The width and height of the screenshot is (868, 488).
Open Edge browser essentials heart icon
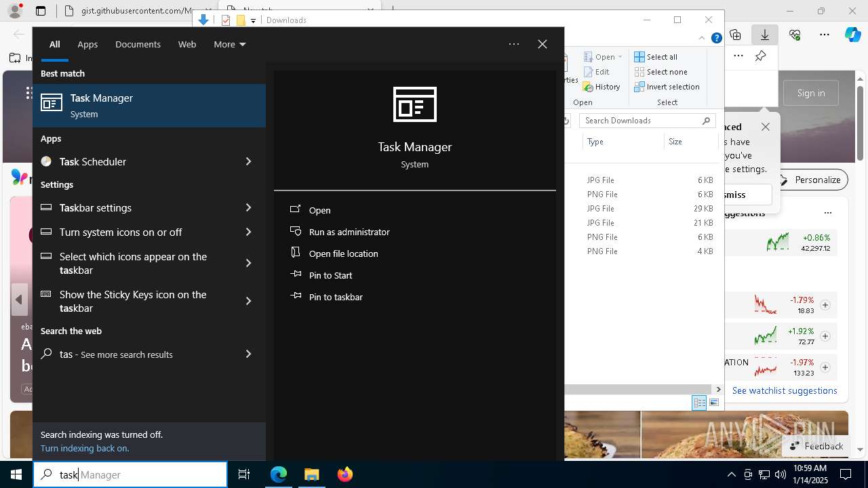[795, 35]
